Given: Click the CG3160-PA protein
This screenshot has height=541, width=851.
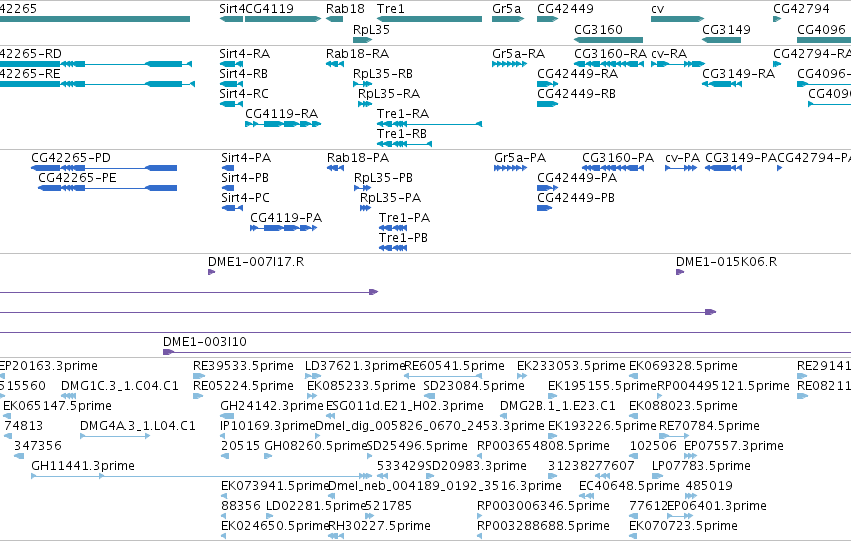Looking at the screenshot, I should [x=613, y=168].
